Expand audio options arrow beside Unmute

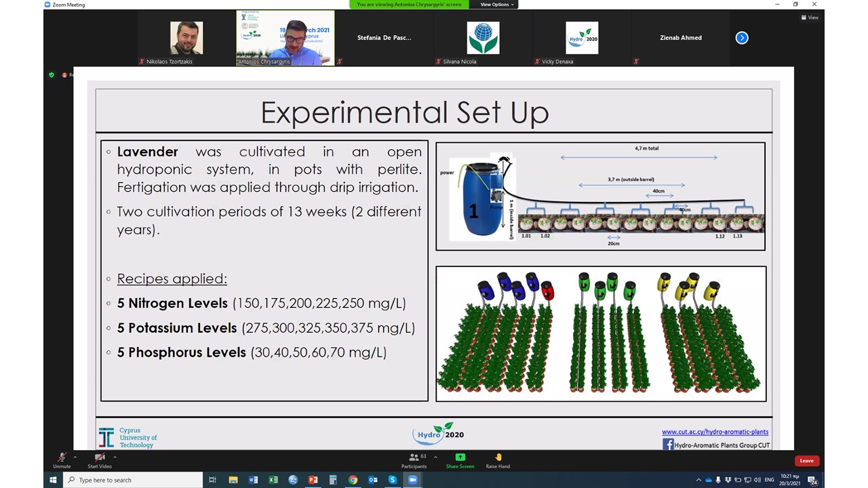click(75, 457)
